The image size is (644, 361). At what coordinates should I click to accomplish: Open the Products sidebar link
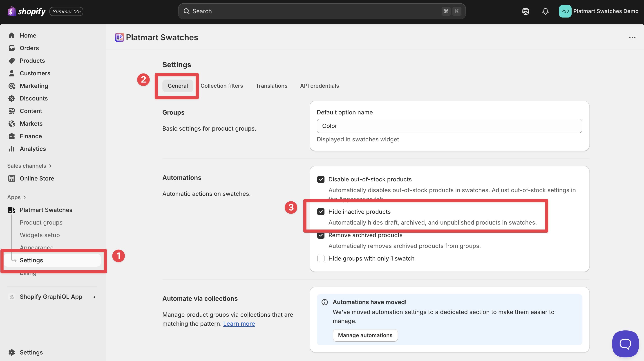(x=32, y=60)
